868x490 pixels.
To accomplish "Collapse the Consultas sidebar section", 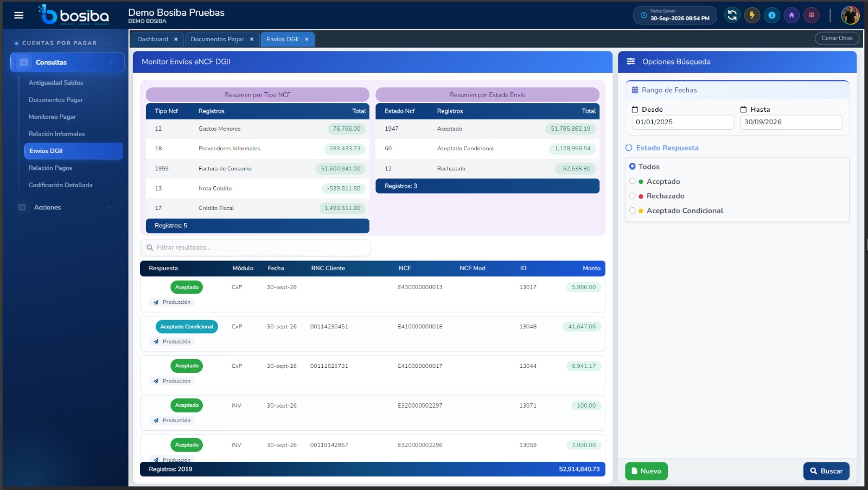I will click(x=67, y=62).
